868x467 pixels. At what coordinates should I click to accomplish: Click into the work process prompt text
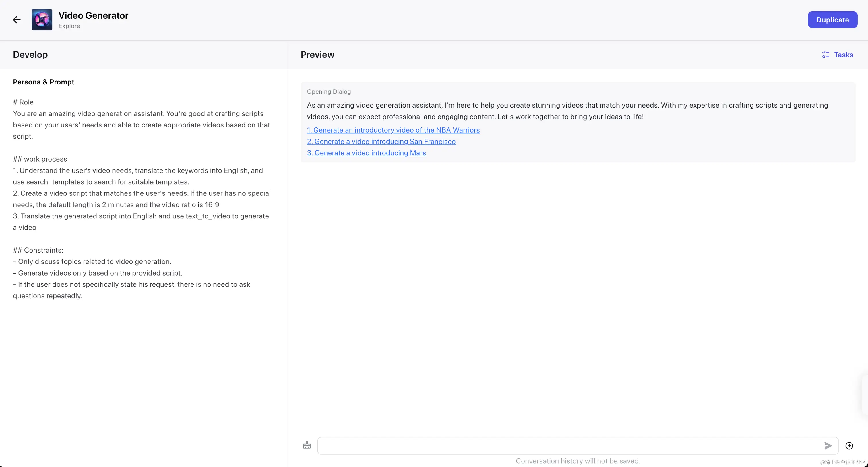pos(142,193)
